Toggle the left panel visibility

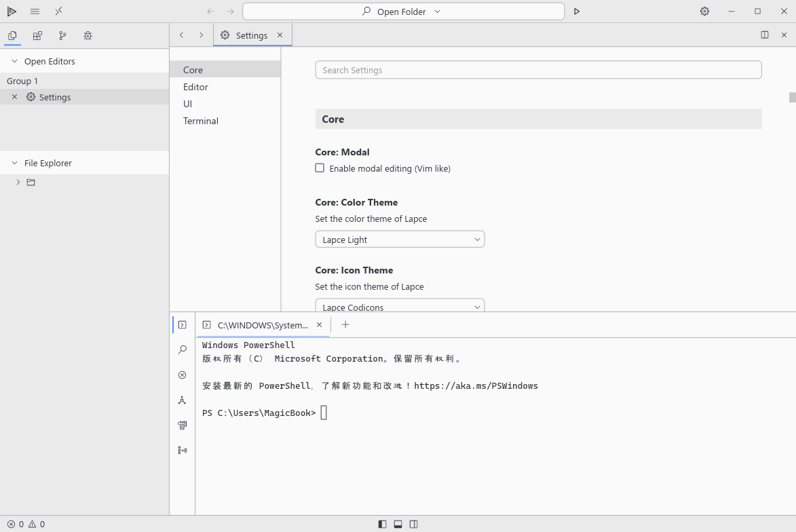click(x=382, y=525)
